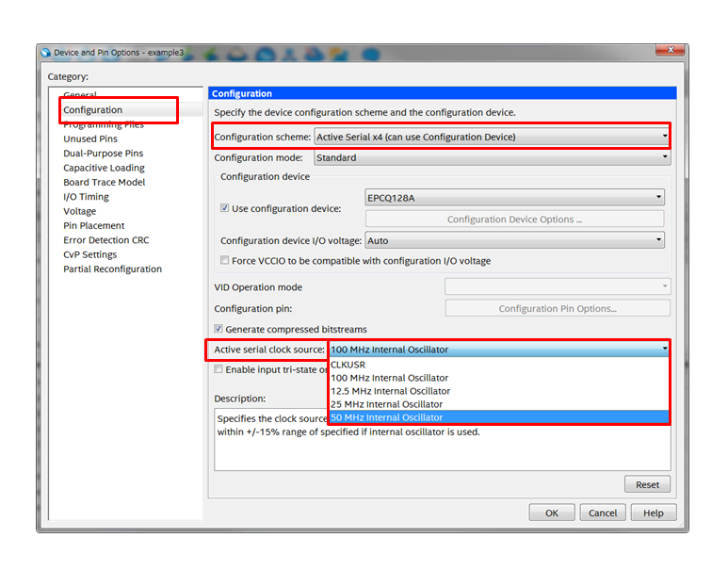Viewport: 728px width, 570px height.
Task: Open the CvP Settings category
Action: (90, 254)
